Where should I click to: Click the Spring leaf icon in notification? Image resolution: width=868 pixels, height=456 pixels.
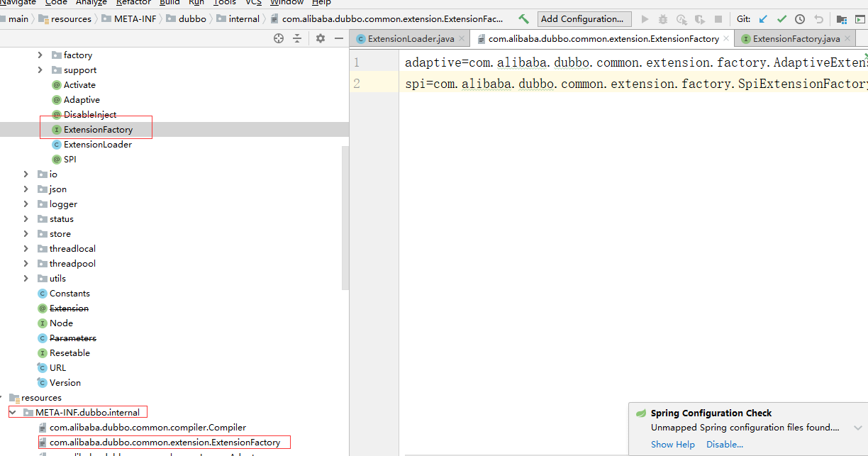point(641,413)
